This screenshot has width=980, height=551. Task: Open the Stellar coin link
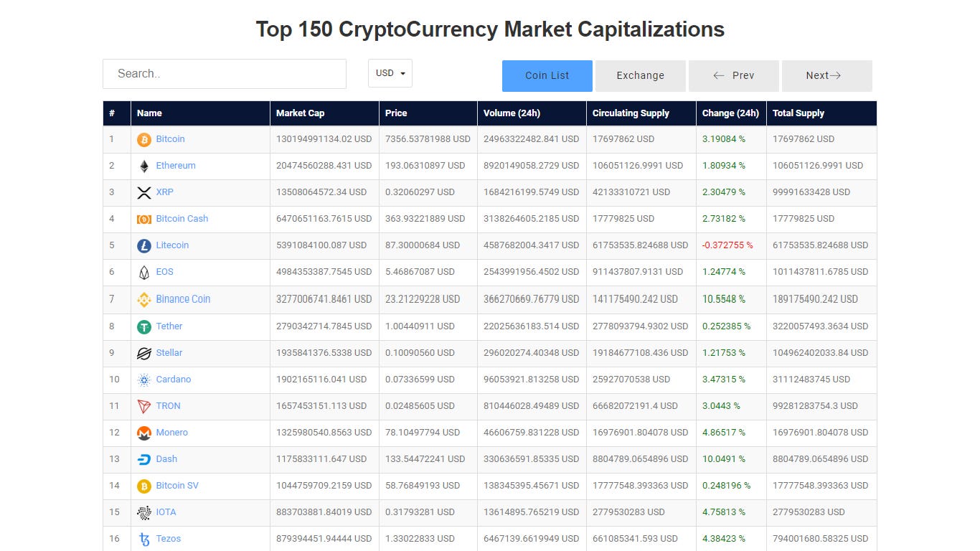click(x=169, y=353)
